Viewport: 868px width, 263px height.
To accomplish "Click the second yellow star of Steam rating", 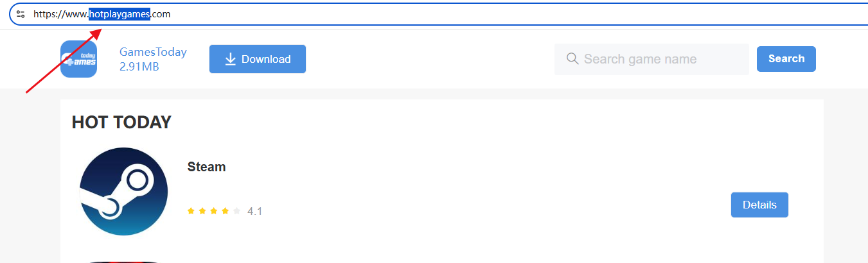I will pos(202,211).
